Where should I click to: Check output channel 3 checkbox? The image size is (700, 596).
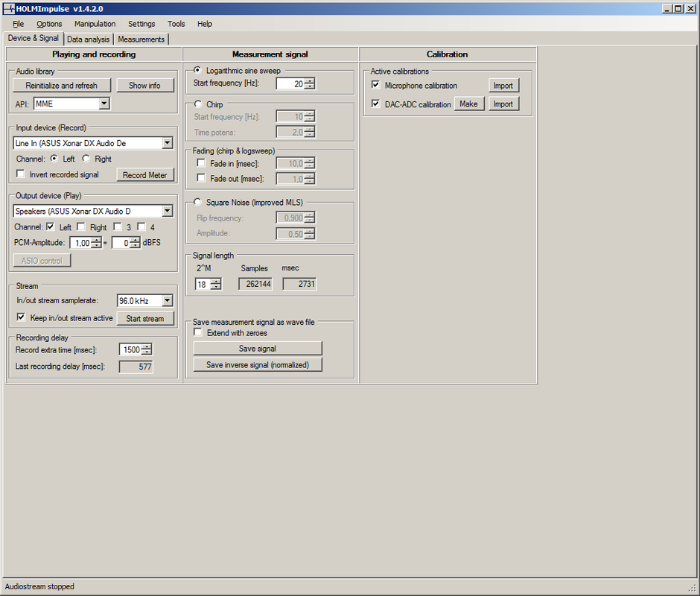pyautogui.click(x=118, y=226)
